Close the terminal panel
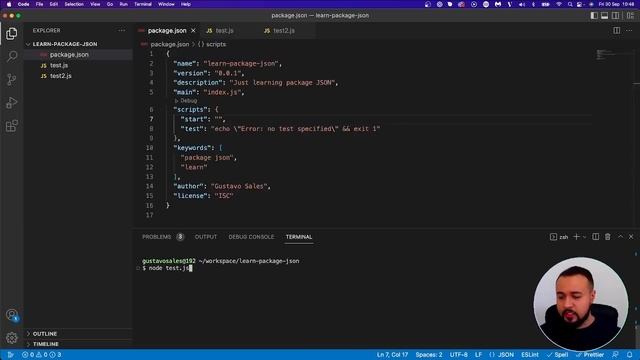The image size is (640, 360). click(631, 237)
